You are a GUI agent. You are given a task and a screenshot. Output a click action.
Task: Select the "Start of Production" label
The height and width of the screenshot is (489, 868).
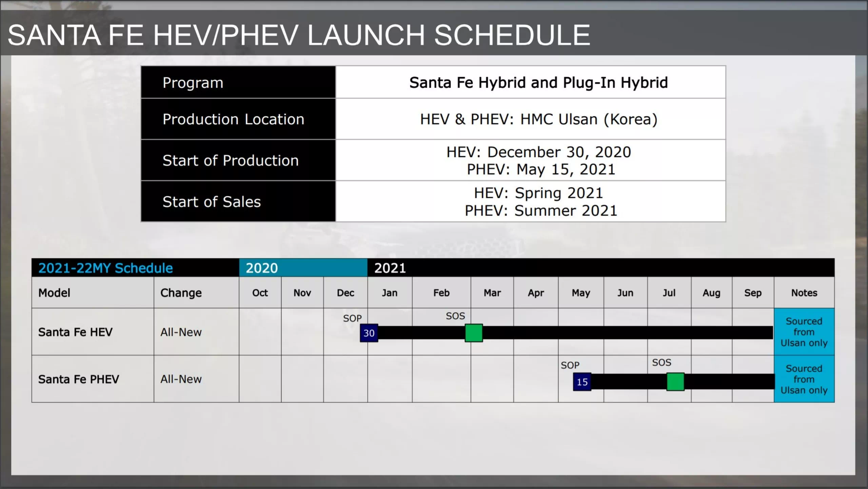[231, 160]
